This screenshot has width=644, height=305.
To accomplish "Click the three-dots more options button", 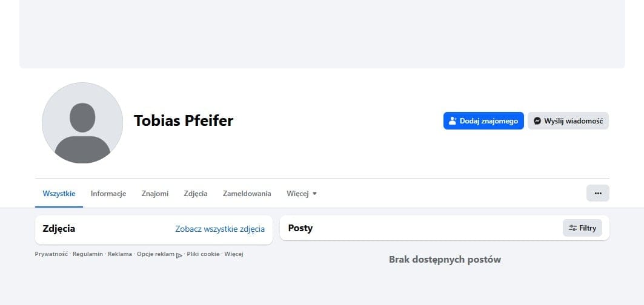I will tap(597, 193).
